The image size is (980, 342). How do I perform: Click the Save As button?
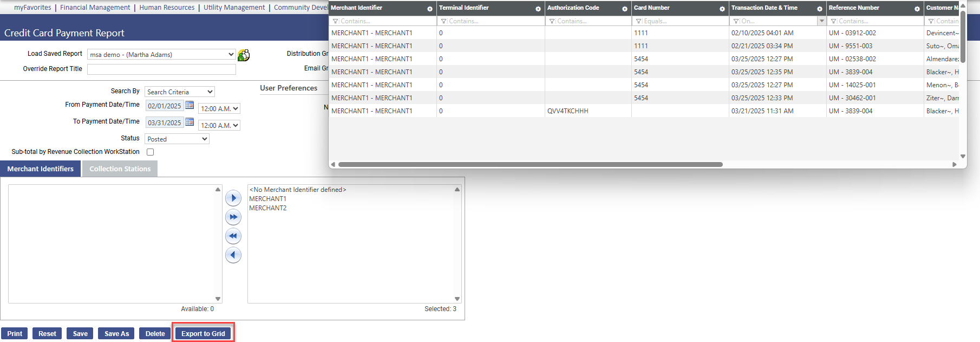pos(116,333)
